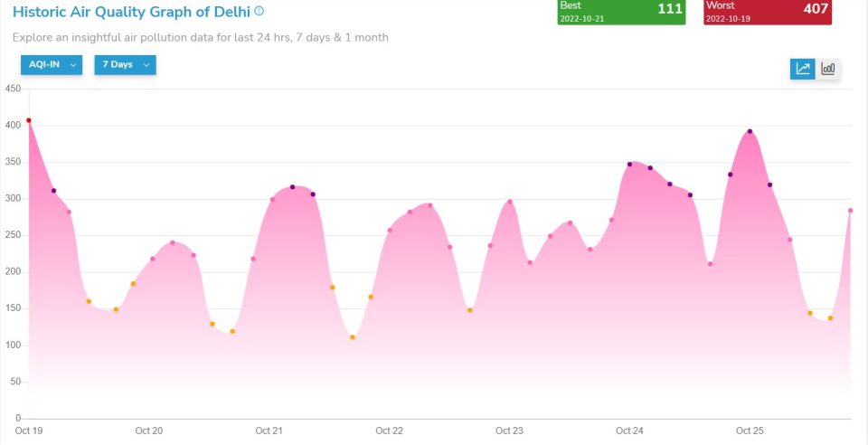868x445 pixels.
Task: Click the Oct 23 axis label
Action: coord(509,431)
